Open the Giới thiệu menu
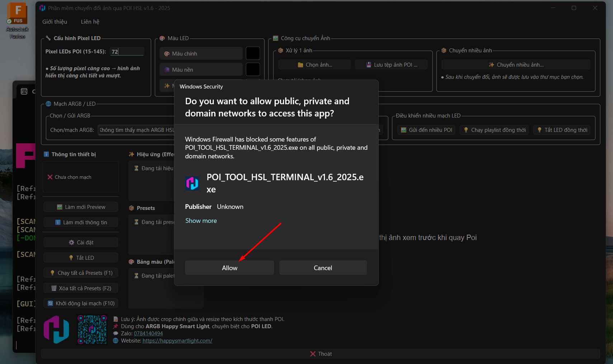The height and width of the screenshot is (364, 613). point(55,21)
